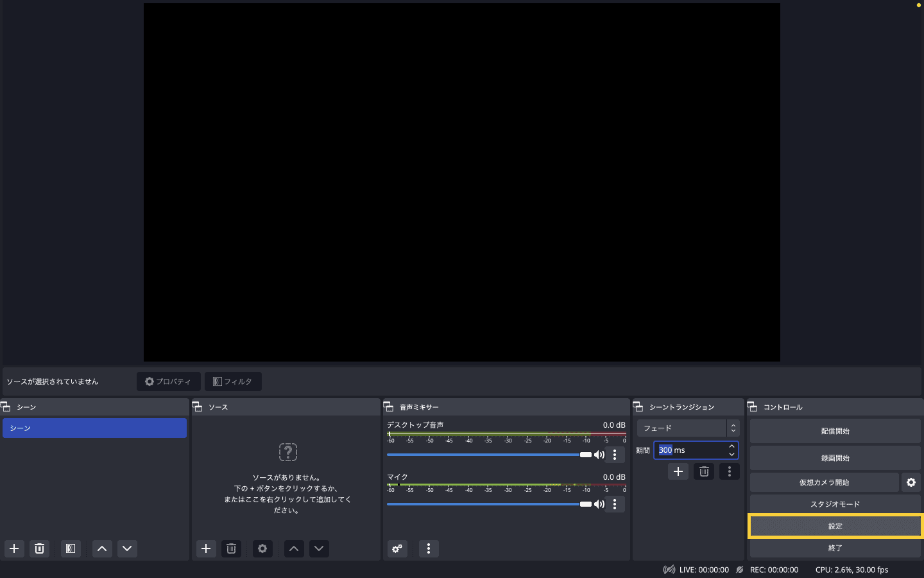Click 仮想カメラ開始 button
The height and width of the screenshot is (578, 924).
[x=824, y=482]
